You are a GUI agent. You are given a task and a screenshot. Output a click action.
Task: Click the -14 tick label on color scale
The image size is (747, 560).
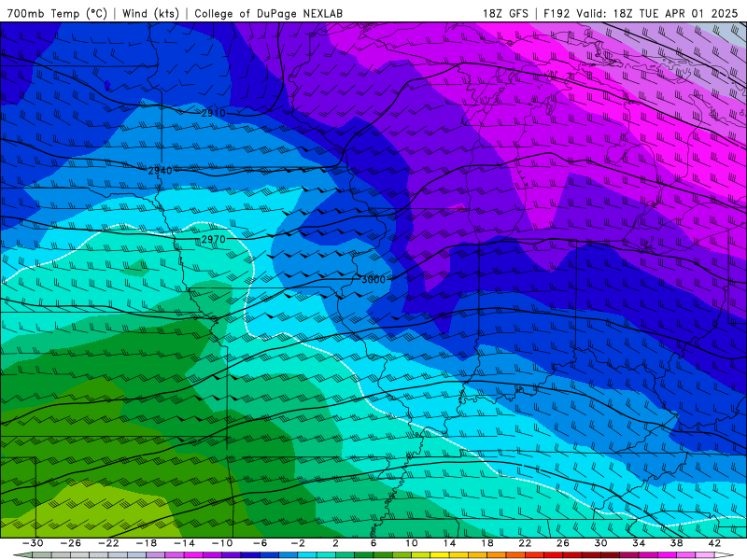[184, 543]
